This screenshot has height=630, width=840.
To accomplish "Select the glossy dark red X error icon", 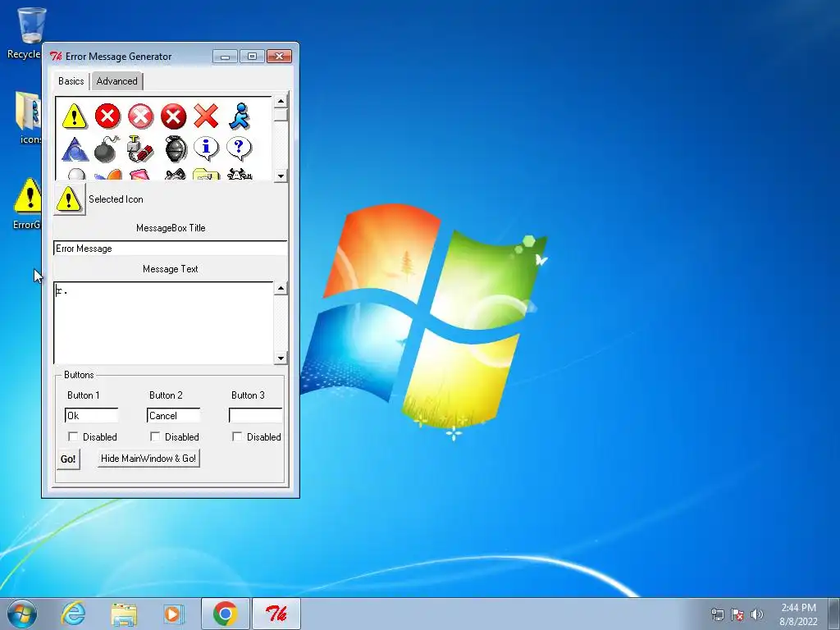I will (x=174, y=116).
